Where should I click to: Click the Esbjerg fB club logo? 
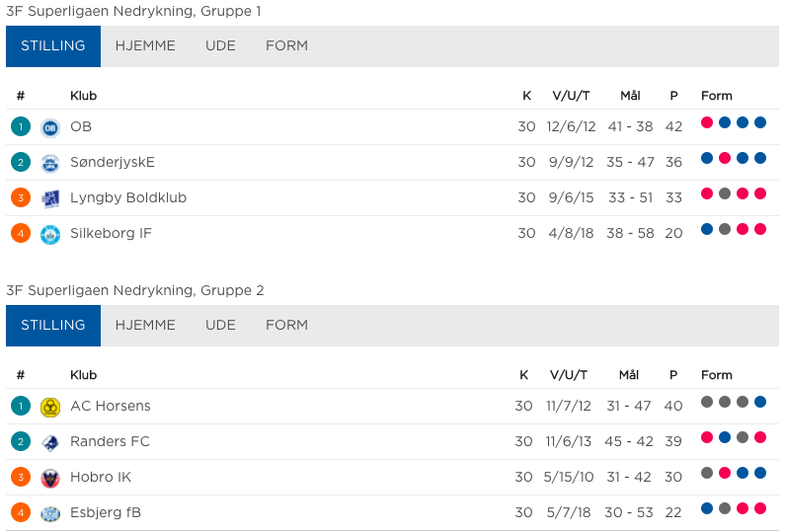[50, 513]
